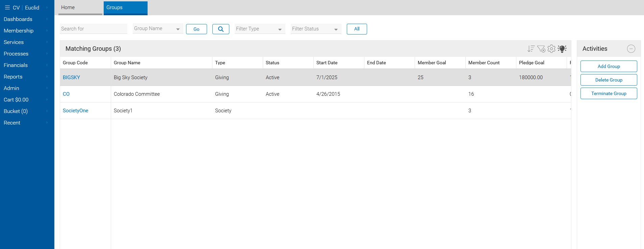Click the 180000.00 pledge goal value

(x=531, y=77)
